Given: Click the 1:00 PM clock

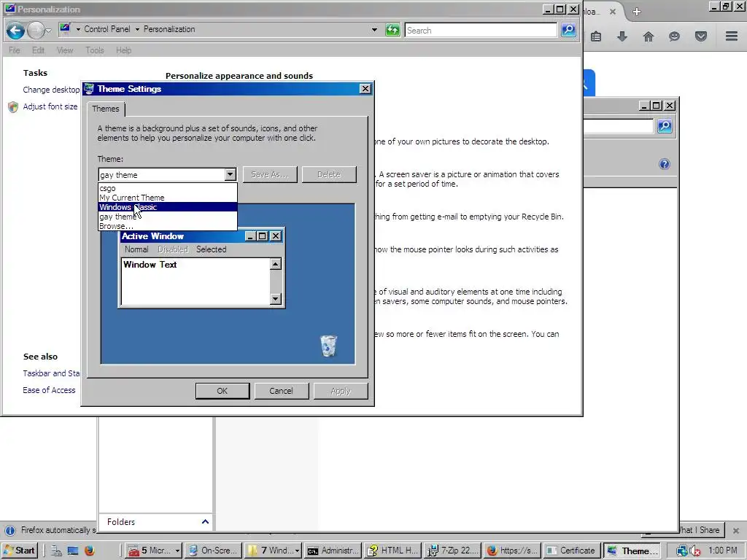Looking at the screenshot, I should [x=723, y=551].
